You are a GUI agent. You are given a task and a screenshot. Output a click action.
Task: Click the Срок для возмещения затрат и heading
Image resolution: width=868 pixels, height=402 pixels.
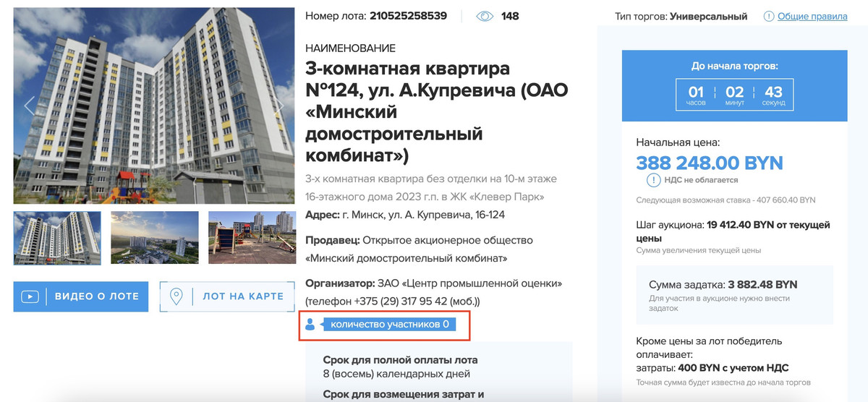[403, 395]
